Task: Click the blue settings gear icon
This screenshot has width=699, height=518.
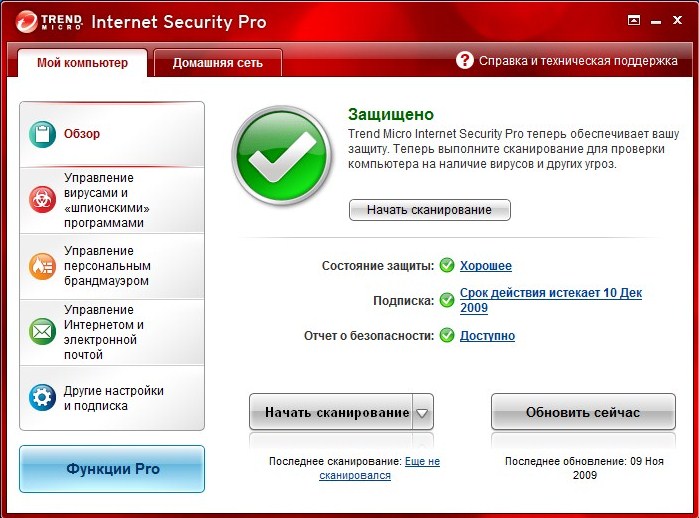Action: tap(43, 397)
